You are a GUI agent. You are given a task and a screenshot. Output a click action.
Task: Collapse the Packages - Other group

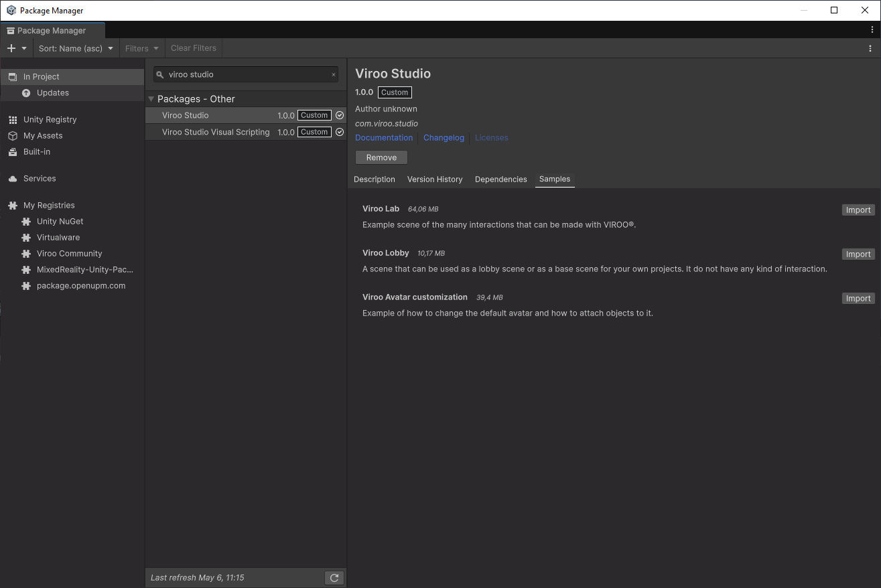[x=151, y=99]
